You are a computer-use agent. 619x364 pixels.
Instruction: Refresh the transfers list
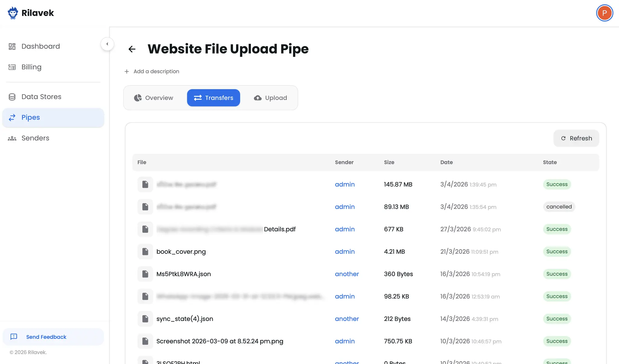[576, 138]
